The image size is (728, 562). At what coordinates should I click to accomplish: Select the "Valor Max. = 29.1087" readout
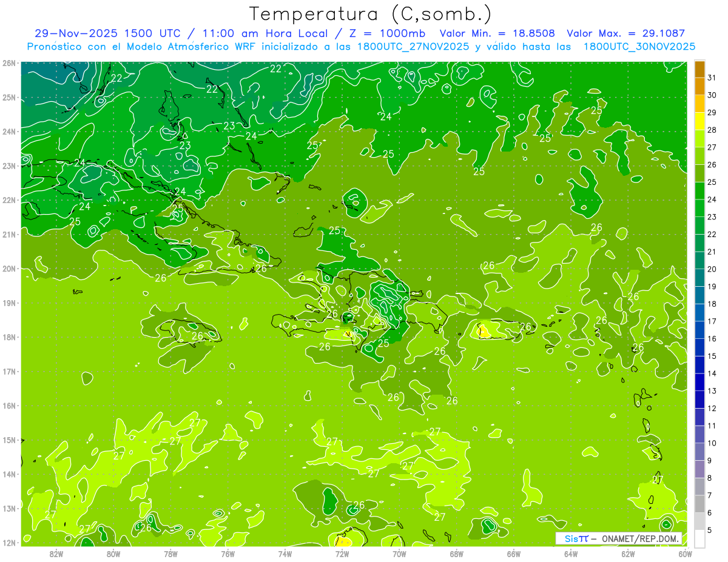tap(626, 33)
